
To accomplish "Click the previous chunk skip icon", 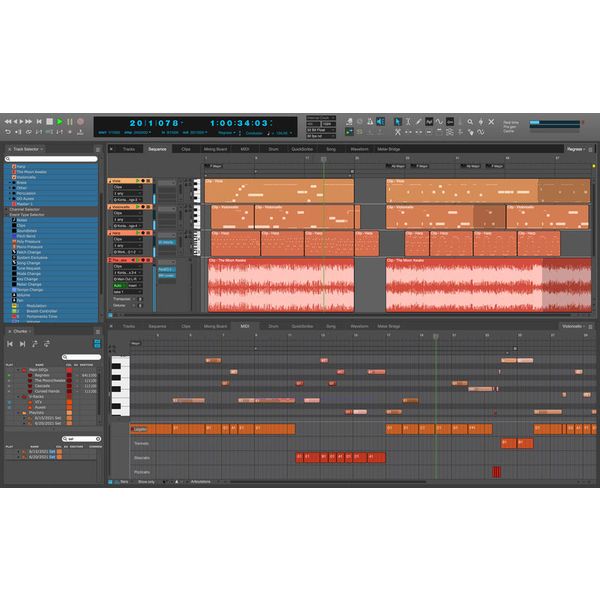I will coord(11,343).
